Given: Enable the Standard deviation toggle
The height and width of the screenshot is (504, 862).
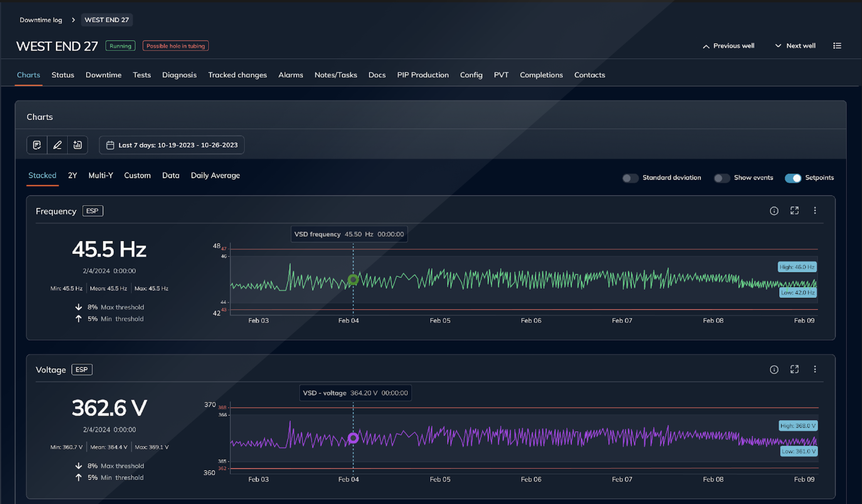Looking at the screenshot, I should pos(630,178).
